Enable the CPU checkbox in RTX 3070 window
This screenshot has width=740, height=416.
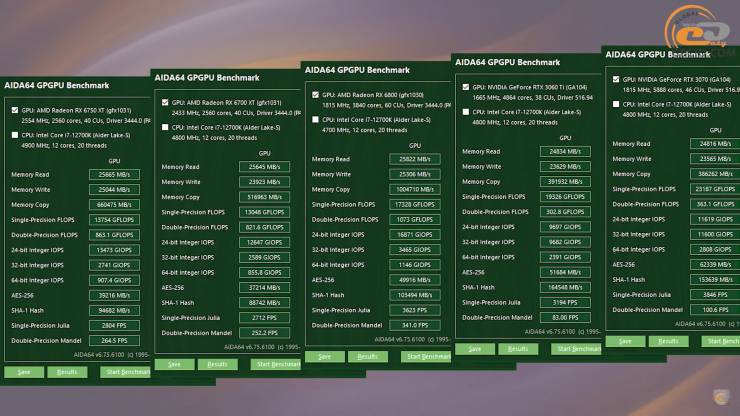pyautogui.click(x=616, y=104)
